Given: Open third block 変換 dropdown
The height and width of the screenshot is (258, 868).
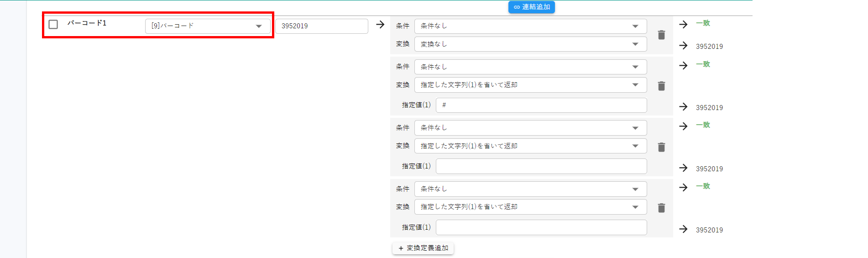Looking at the screenshot, I should point(530,146).
